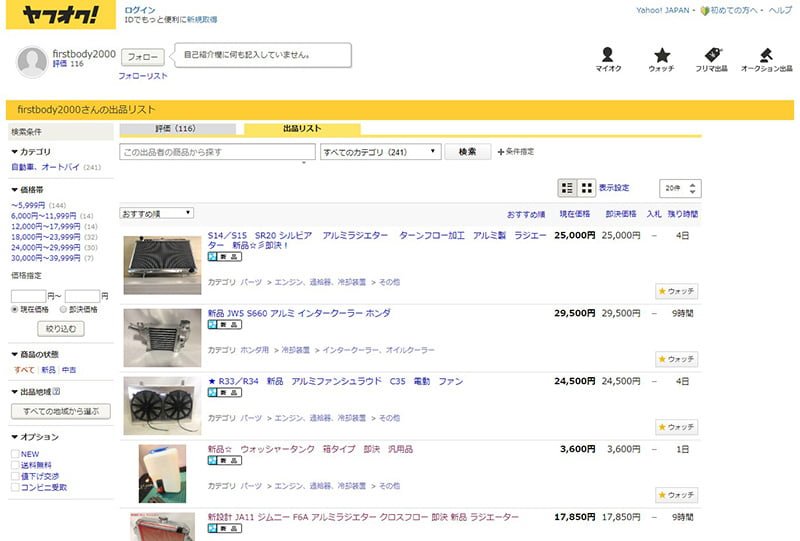Screen dimensions: 800x541
Task: Open the ヘルプ link
Action: 780,10
